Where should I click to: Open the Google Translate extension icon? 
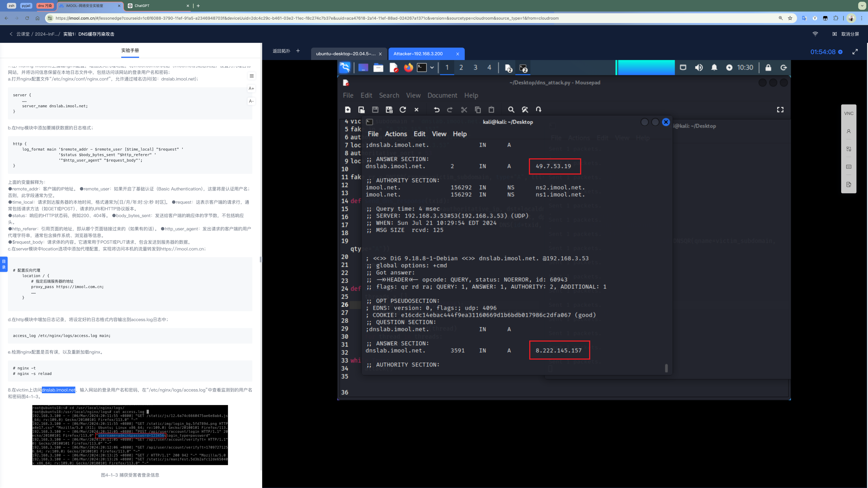click(804, 18)
